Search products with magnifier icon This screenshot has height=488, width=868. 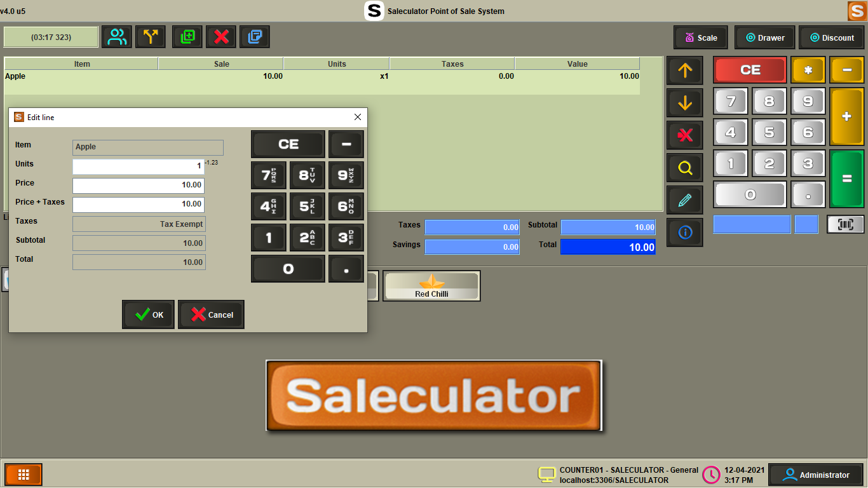click(x=685, y=168)
